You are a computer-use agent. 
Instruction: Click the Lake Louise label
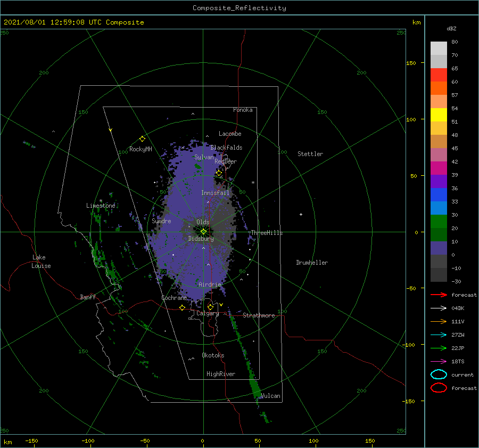[41, 262]
